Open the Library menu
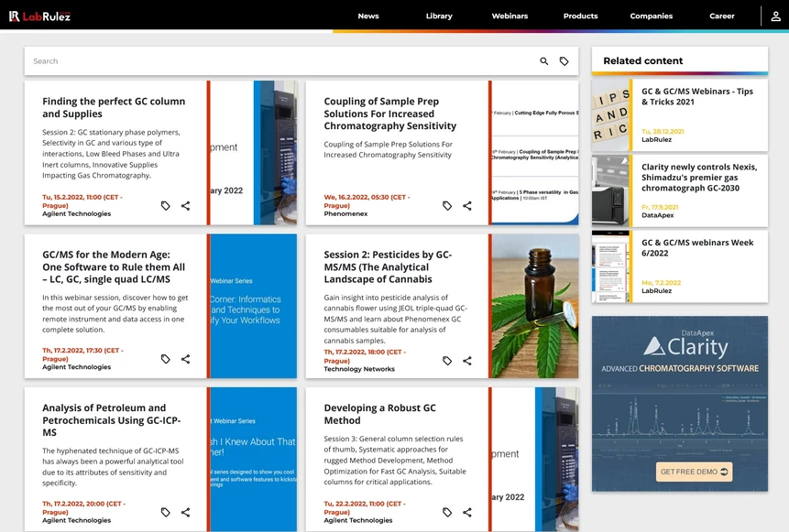 tap(439, 16)
